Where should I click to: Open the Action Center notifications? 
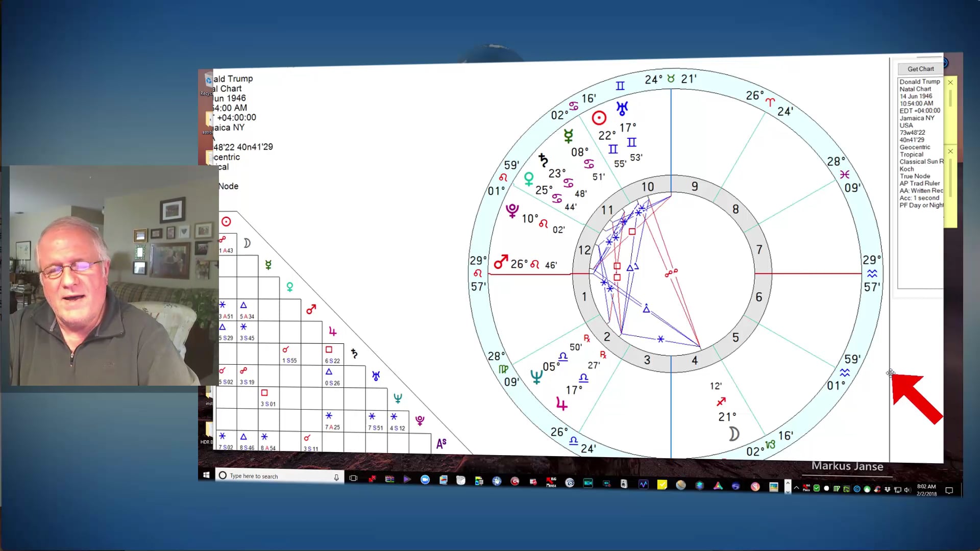coord(949,490)
